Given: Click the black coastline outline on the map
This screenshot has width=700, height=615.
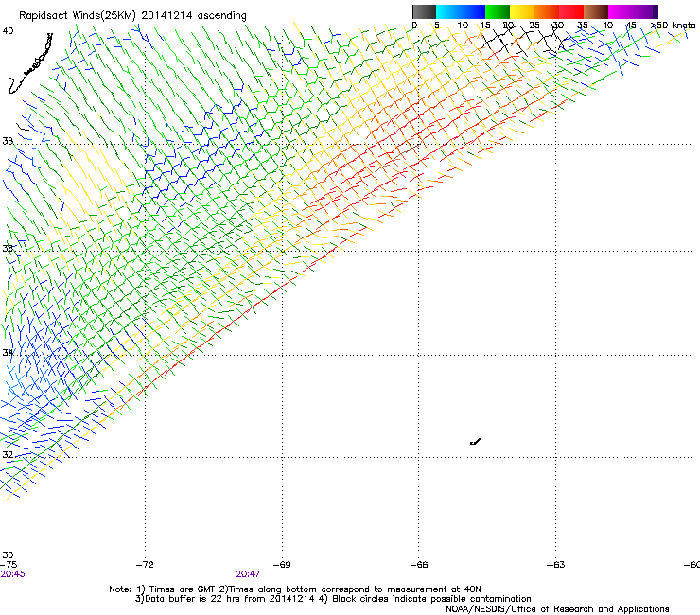Looking at the screenshot, I should coord(30,64).
